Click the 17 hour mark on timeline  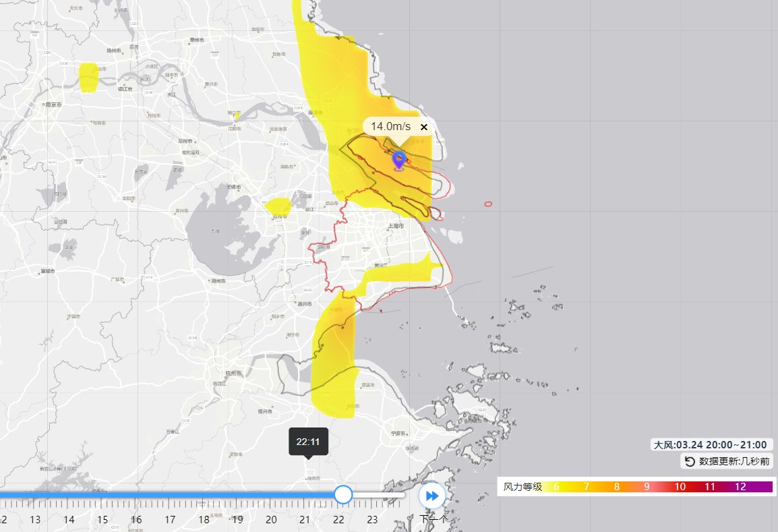[170, 520]
